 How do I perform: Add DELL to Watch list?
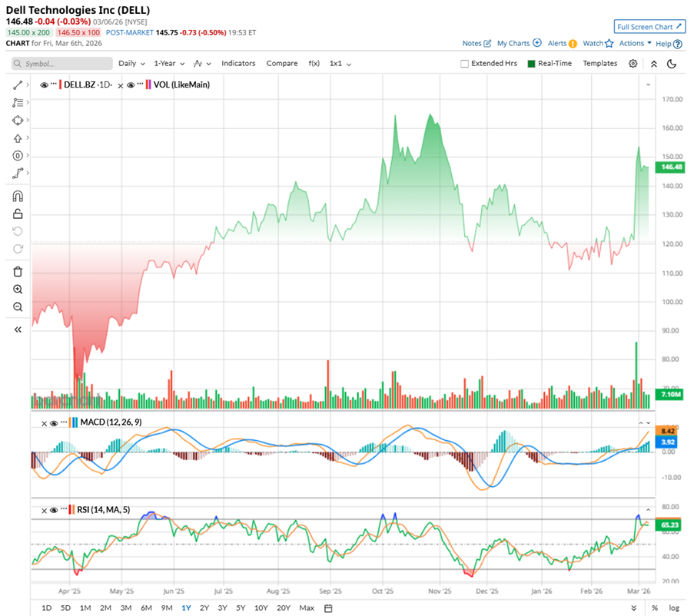point(598,43)
